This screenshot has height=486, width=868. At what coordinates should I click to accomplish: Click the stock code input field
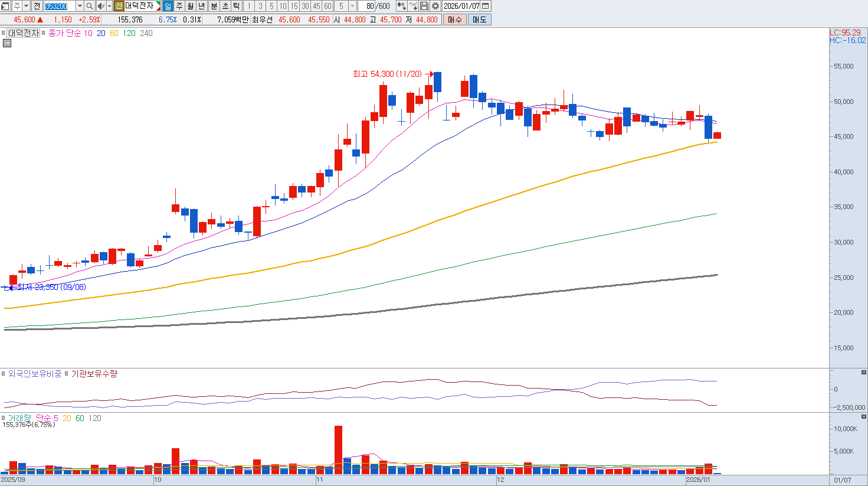[60, 6]
